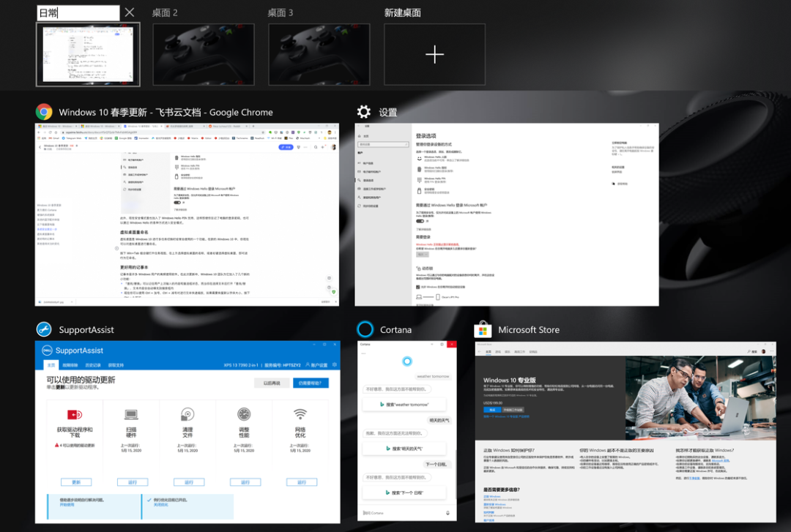Click the blue share button in Feishu doc
The height and width of the screenshot is (532, 791).
pyautogui.click(x=286, y=147)
